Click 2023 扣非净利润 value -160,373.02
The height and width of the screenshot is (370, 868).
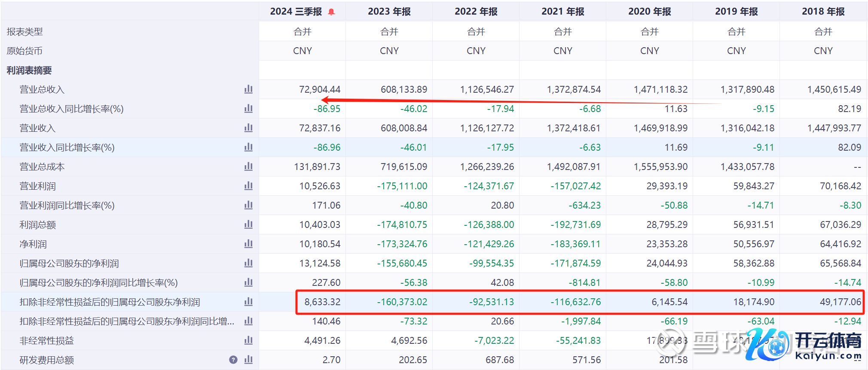pos(402,302)
